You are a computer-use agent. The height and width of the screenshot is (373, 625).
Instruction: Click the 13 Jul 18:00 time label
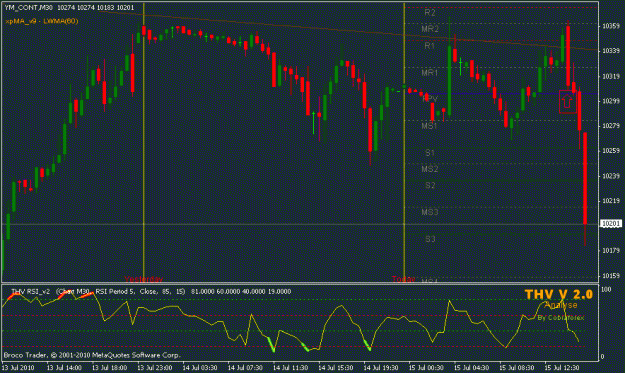pyautogui.click(x=110, y=367)
